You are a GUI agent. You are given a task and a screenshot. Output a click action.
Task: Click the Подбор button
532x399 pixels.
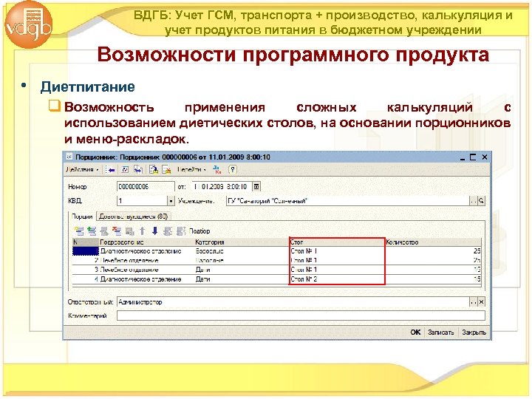click(x=199, y=231)
